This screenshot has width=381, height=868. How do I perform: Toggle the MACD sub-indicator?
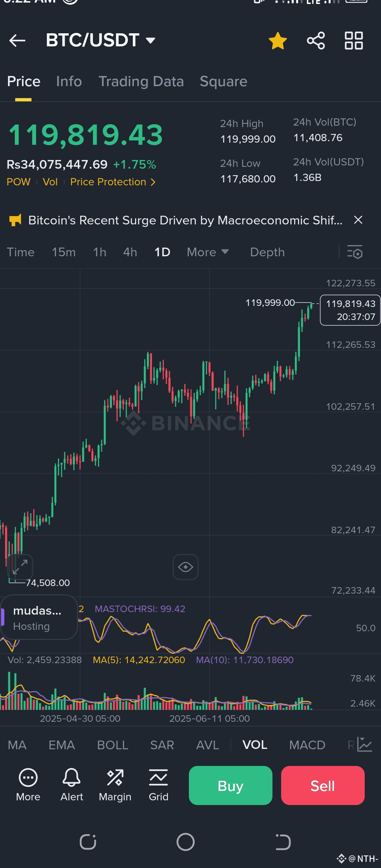click(307, 745)
